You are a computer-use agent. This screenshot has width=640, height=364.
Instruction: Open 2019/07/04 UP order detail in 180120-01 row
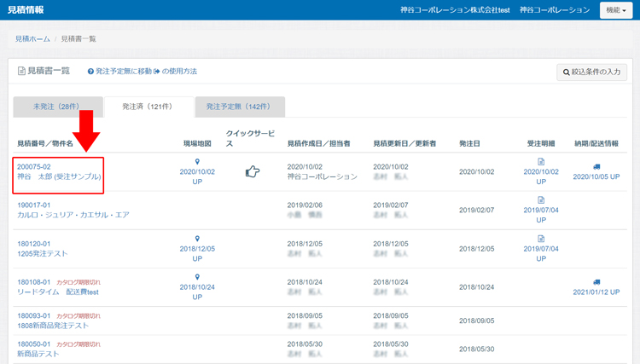pos(541,253)
